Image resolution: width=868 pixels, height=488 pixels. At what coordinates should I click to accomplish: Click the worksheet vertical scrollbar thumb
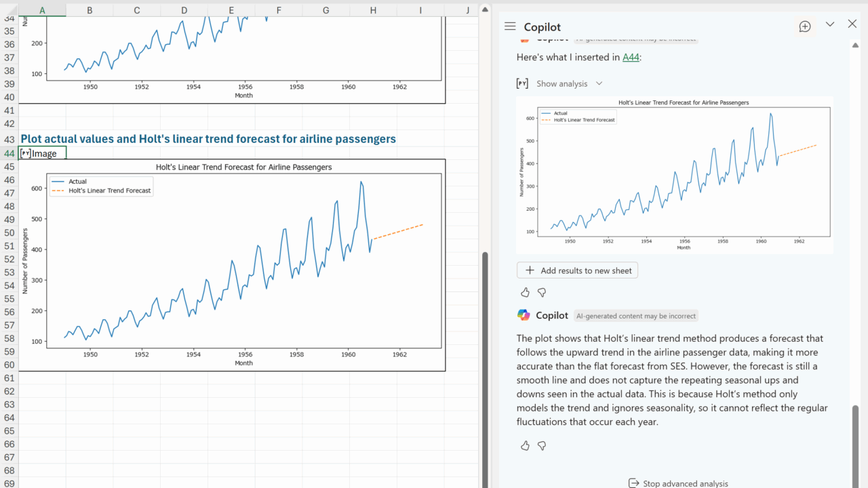pyautogui.click(x=484, y=366)
